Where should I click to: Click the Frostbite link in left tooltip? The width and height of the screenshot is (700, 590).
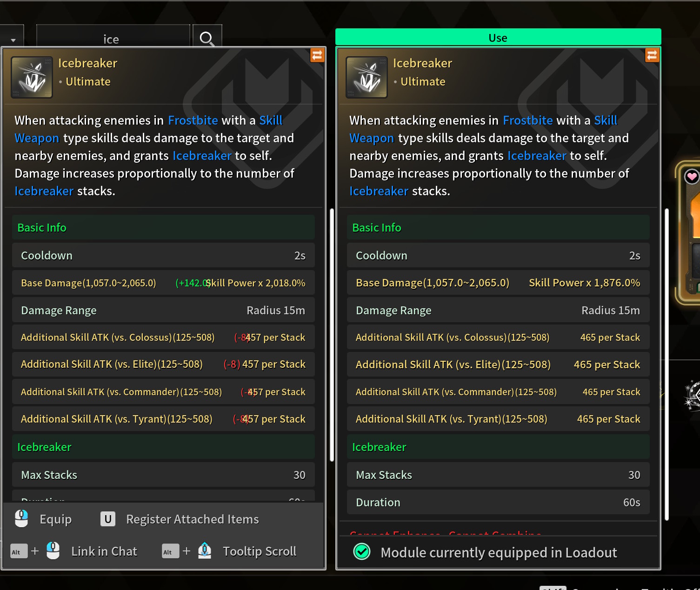(193, 120)
